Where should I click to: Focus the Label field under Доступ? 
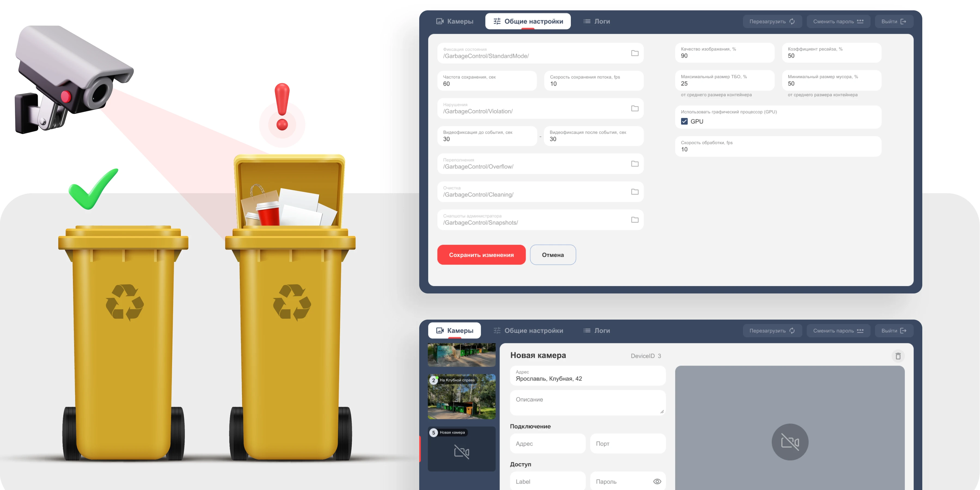[x=548, y=481]
